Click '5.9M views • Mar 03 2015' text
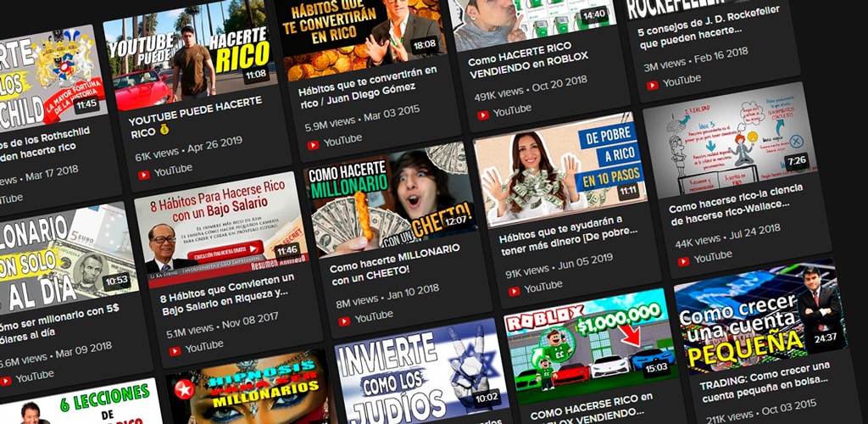This screenshot has width=868, height=424. (362, 119)
